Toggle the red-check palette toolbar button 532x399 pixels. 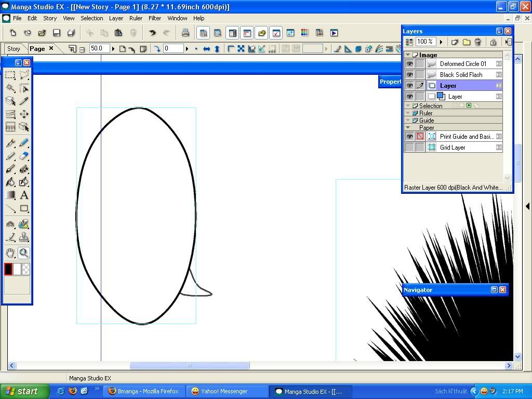click(x=276, y=33)
